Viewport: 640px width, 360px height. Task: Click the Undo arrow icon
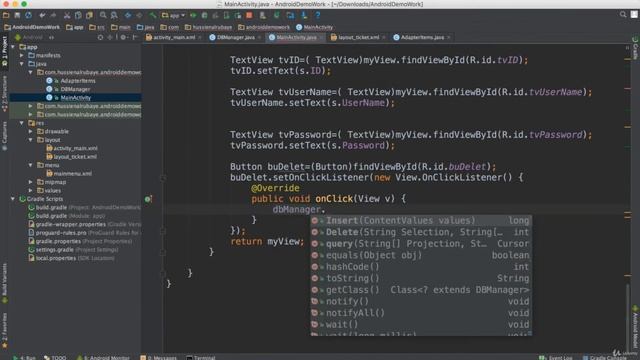coord(42,15)
